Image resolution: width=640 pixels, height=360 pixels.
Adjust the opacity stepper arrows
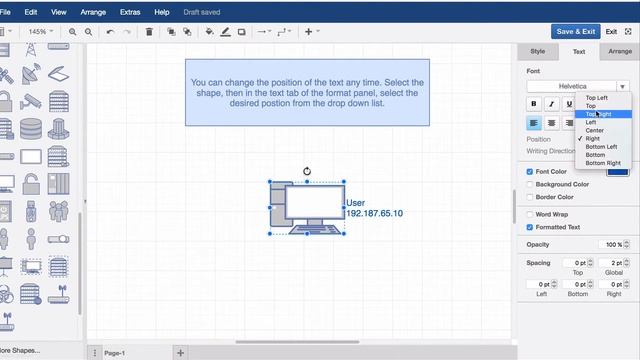click(627, 244)
